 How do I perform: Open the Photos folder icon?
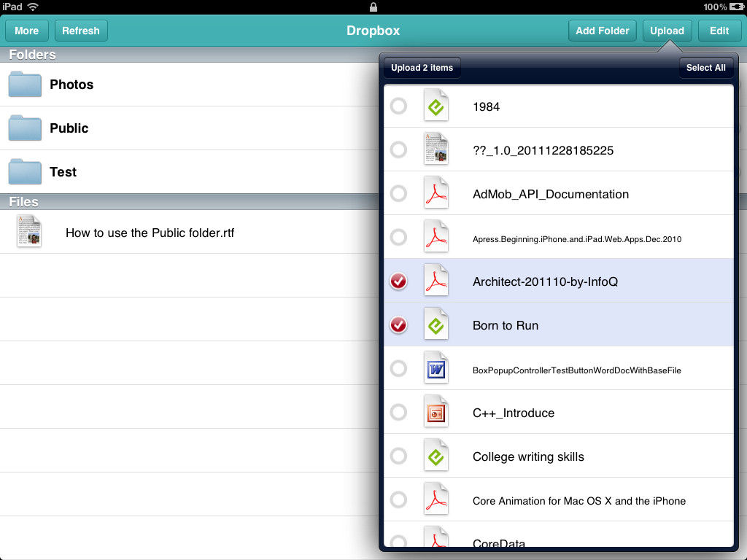click(25, 85)
